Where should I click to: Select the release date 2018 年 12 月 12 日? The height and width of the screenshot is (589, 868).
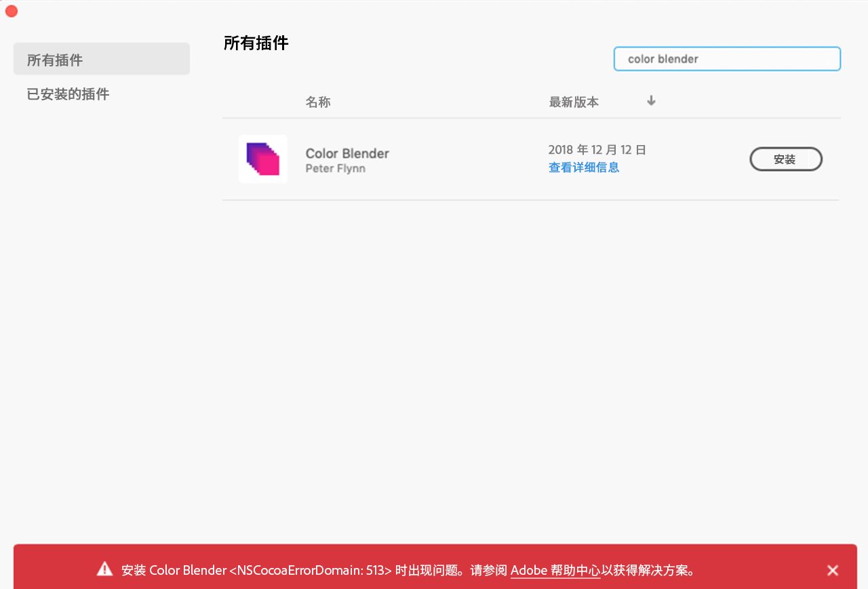[597, 150]
